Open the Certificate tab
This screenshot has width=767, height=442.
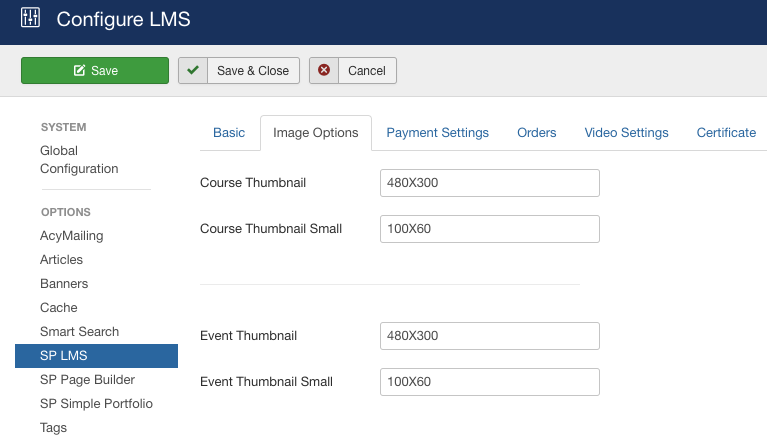pyautogui.click(x=726, y=133)
